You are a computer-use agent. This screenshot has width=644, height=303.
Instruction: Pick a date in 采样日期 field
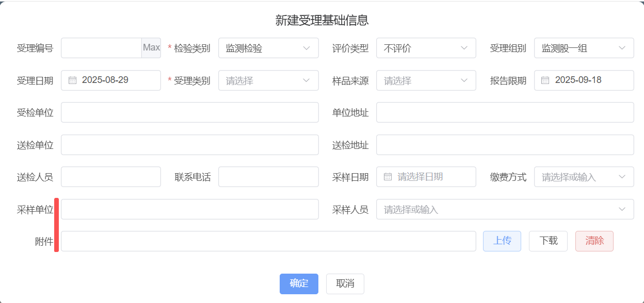point(426,177)
